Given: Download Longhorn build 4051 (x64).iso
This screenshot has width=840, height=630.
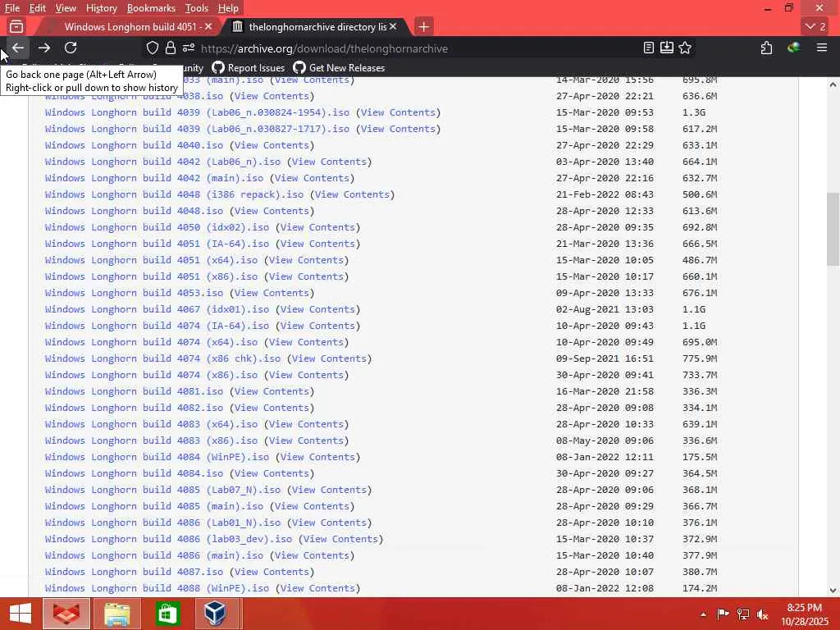Looking at the screenshot, I should pos(151,260).
